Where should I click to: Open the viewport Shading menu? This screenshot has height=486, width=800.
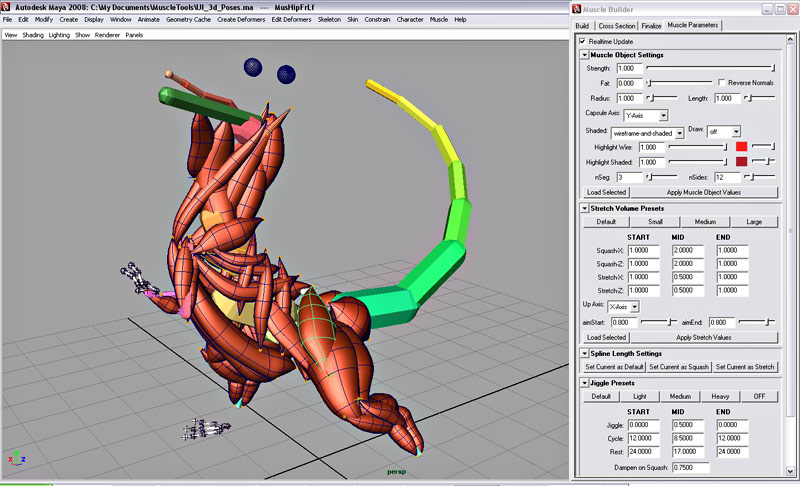33,35
